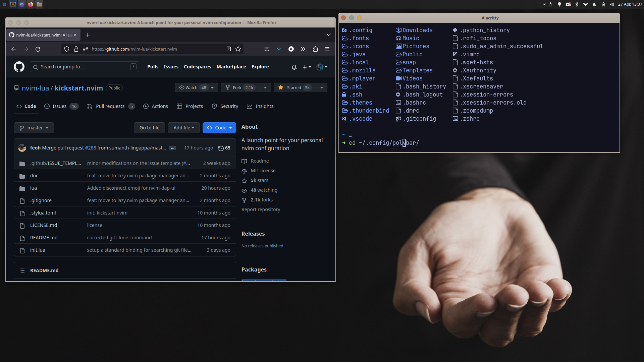Open Firefox reader view icon
The height and width of the screenshot is (362, 644).
point(229,49)
